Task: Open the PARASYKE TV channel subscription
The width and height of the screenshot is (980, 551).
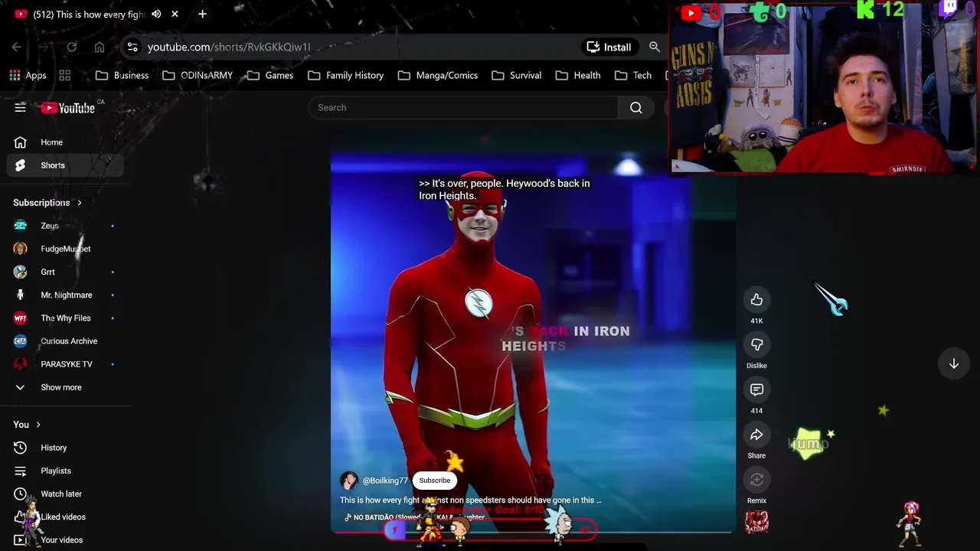Action: coord(66,364)
